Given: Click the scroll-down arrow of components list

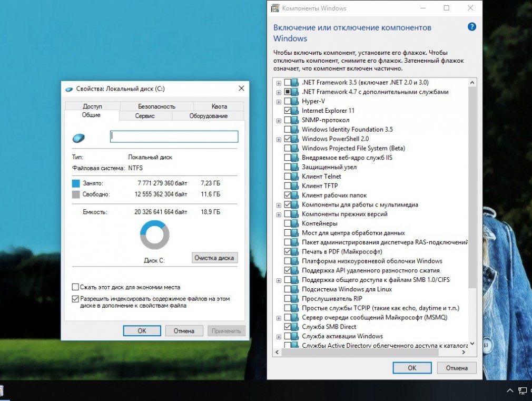Looking at the screenshot, I should click(x=472, y=344).
